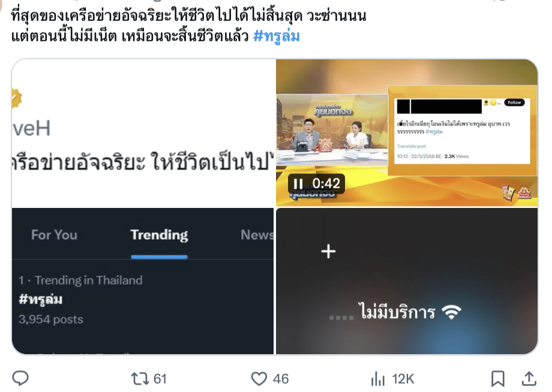
Task: Click the plus icon in bottom-right image
Action: [328, 251]
